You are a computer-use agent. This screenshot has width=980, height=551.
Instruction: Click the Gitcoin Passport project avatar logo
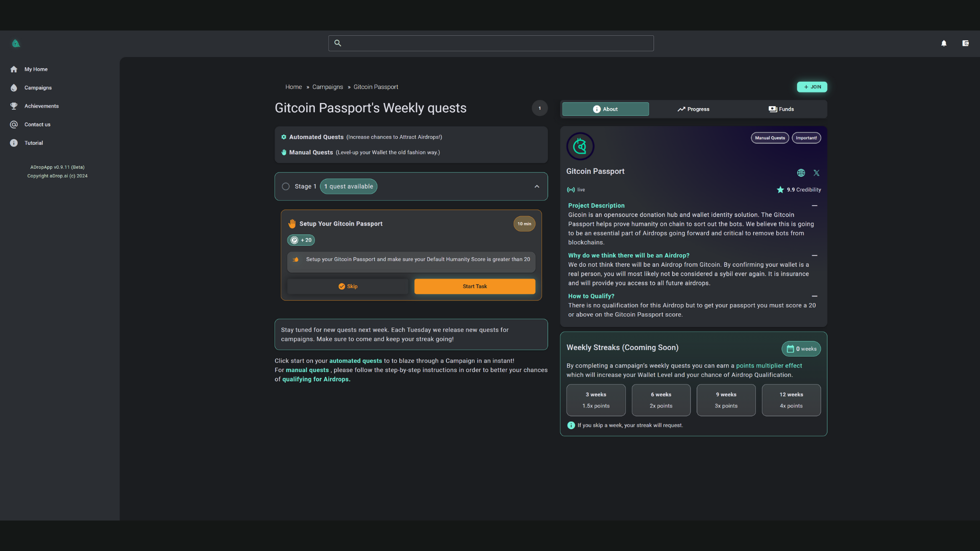pyautogui.click(x=580, y=146)
